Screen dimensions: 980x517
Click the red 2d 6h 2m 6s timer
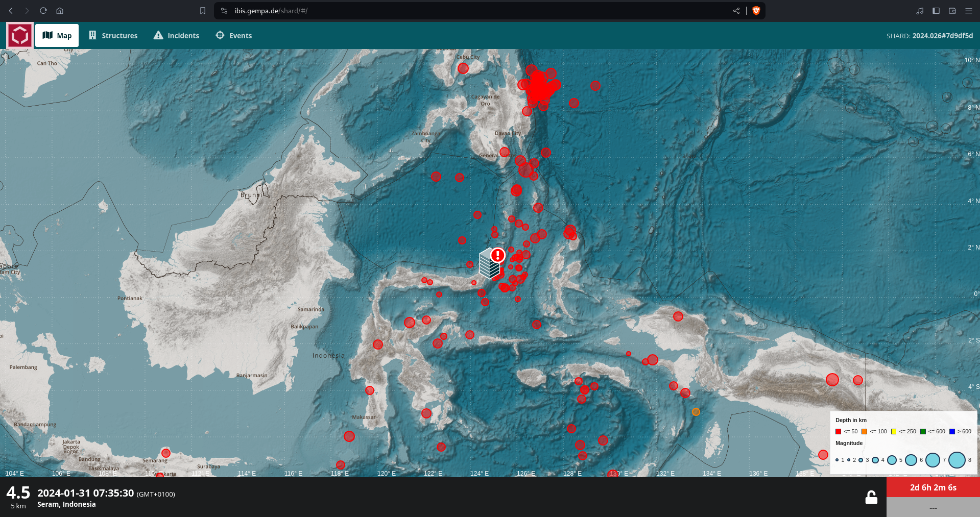click(x=933, y=487)
